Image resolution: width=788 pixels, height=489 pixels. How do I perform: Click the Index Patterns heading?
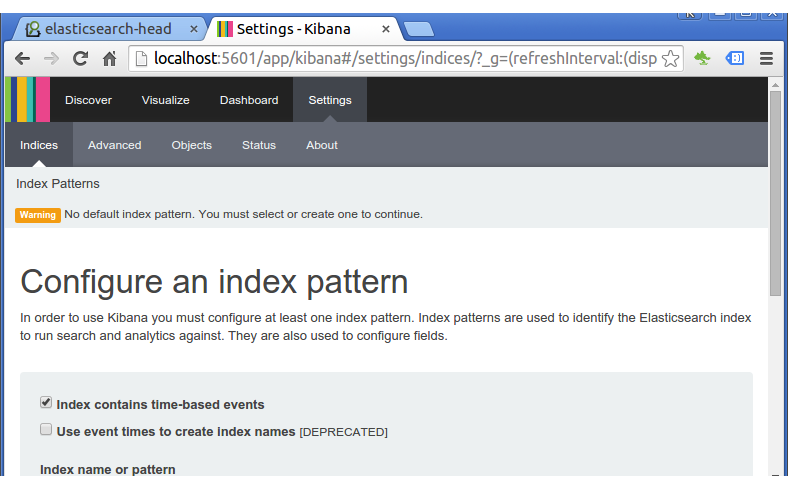pos(58,184)
